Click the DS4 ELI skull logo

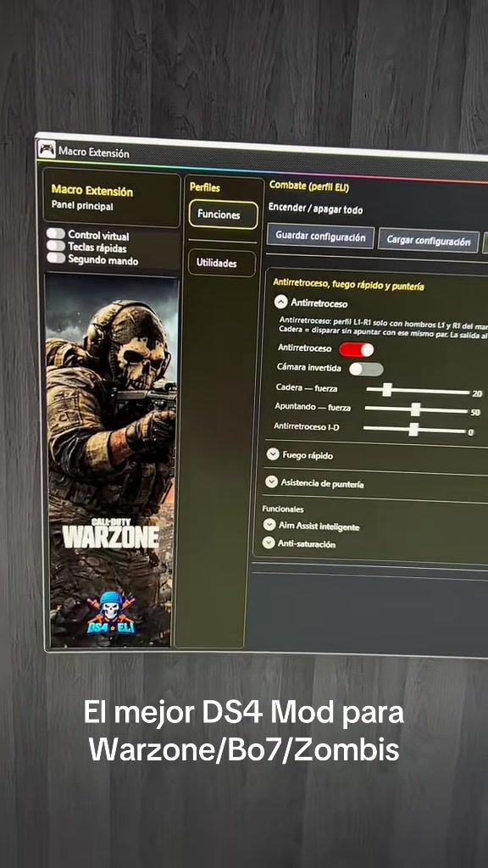click(111, 613)
